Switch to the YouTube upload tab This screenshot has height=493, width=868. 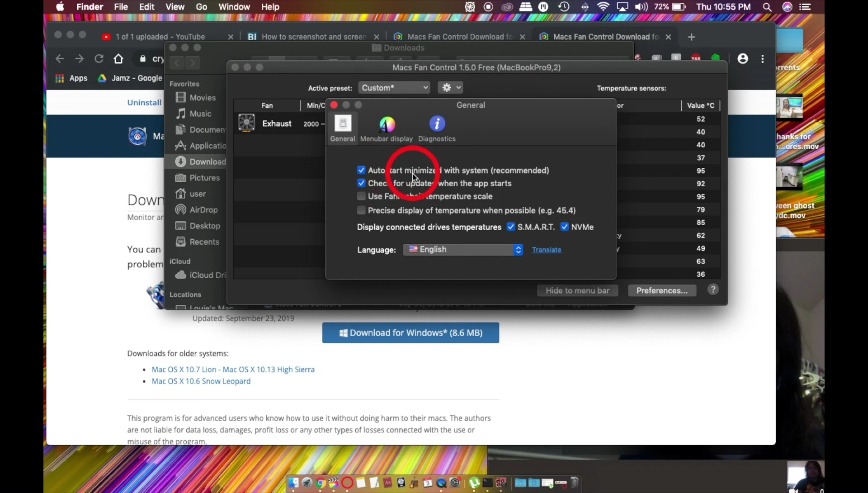point(167,37)
